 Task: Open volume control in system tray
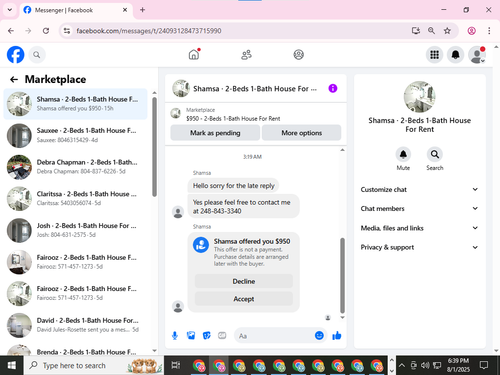tap(425, 365)
